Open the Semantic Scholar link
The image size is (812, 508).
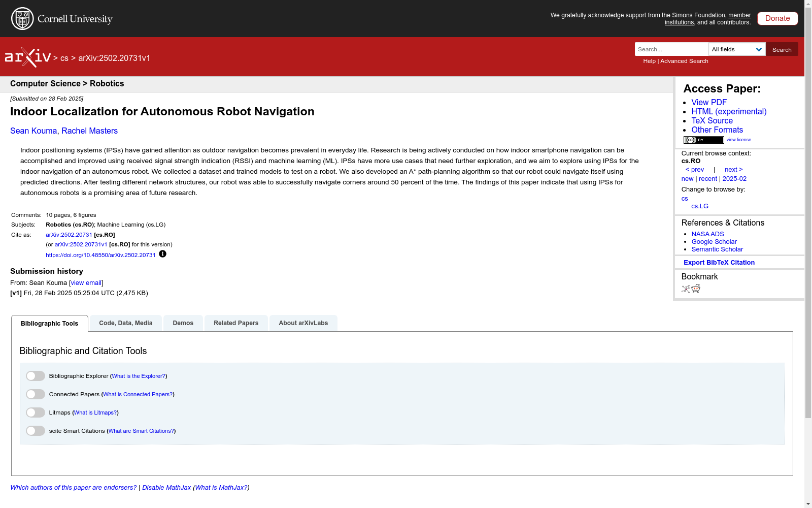tap(717, 249)
